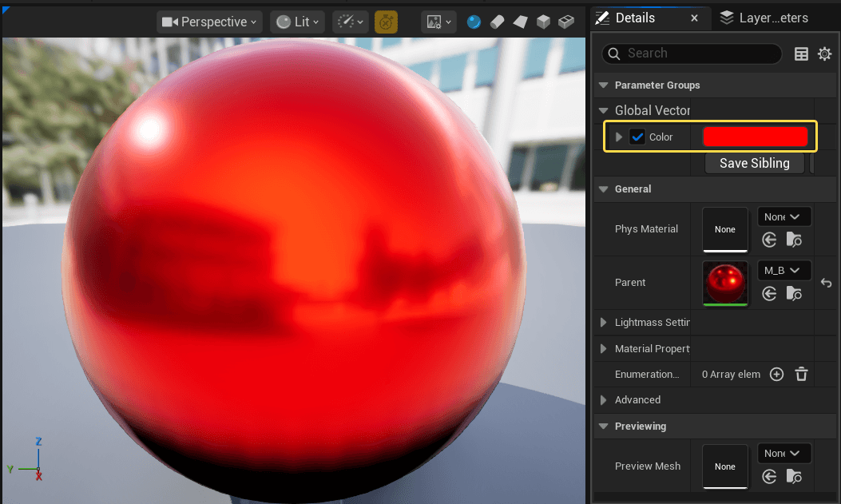The image size is (841, 504).
Task: Expand the Color parameter channels
Action: tap(618, 137)
